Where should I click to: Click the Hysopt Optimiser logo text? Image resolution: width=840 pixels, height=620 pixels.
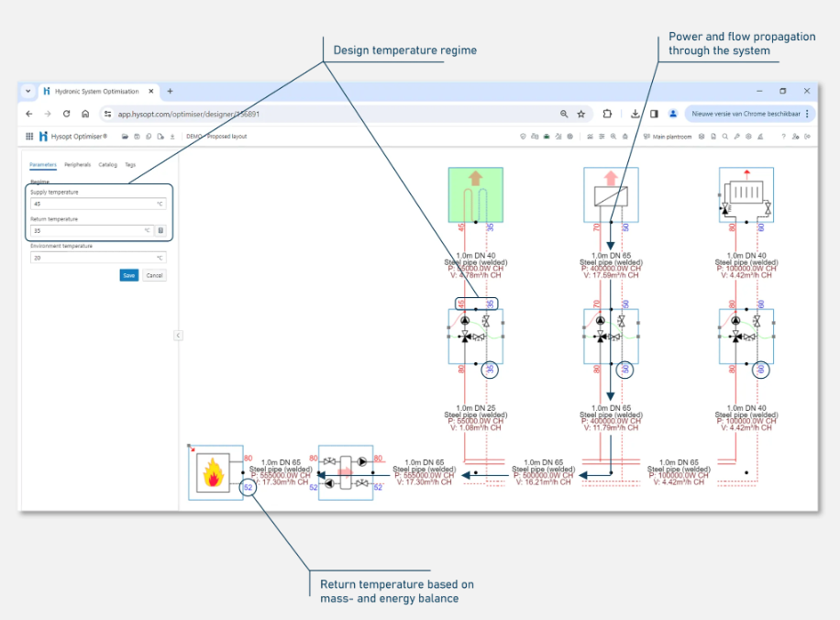click(x=79, y=137)
